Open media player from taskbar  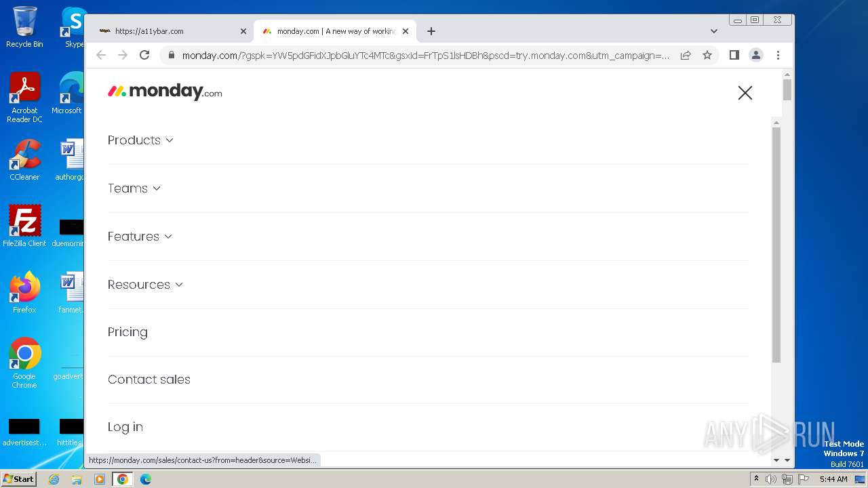coord(100,479)
